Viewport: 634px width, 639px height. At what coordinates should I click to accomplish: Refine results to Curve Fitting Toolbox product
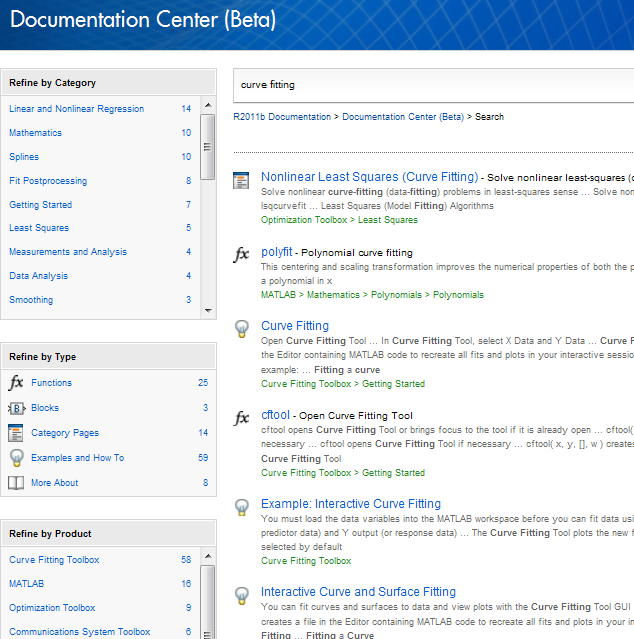(x=54, y=560)
